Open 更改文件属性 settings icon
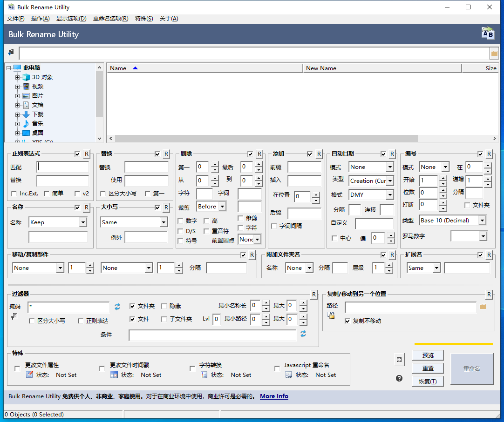Image resolution: width=504 pixels, height=422 pixels. [29, 375]
